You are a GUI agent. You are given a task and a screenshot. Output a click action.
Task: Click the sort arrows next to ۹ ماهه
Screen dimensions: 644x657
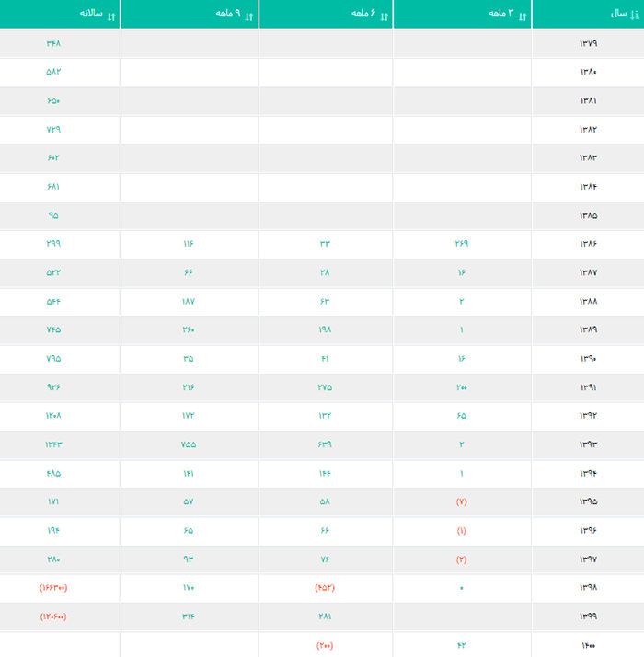(249, 15)
